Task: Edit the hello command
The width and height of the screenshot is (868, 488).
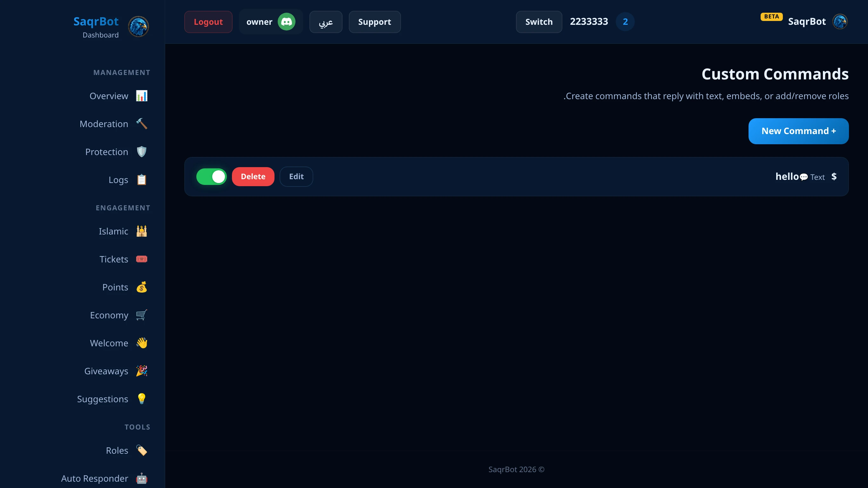Action: pos(296,177)
